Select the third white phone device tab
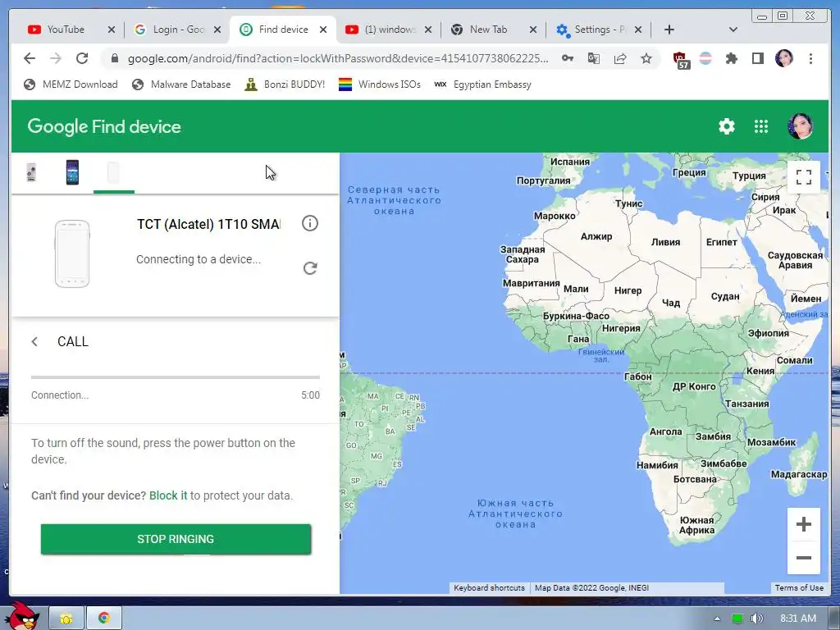The width and height of the screenshot is (840, 630). tap(113, 174)
